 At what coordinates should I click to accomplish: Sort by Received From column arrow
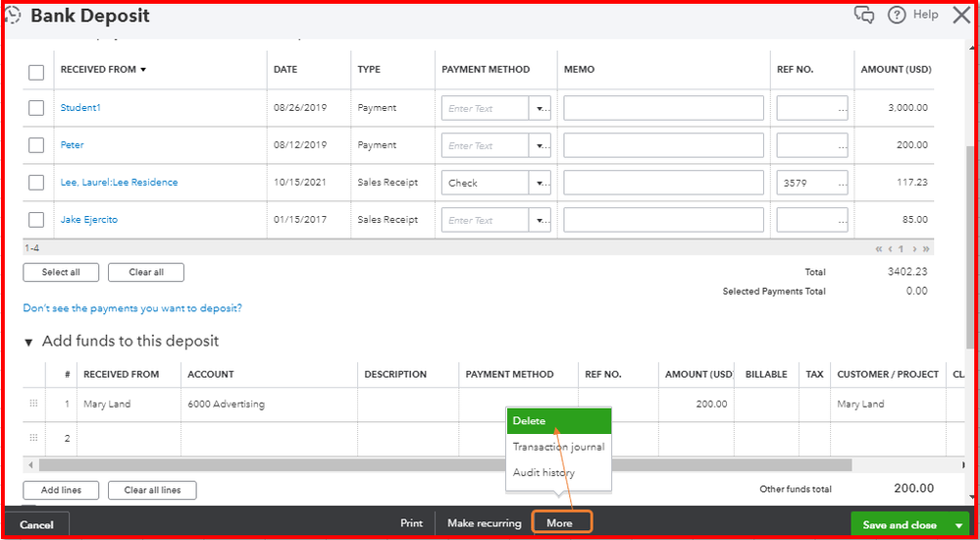(x=143, y=70)
